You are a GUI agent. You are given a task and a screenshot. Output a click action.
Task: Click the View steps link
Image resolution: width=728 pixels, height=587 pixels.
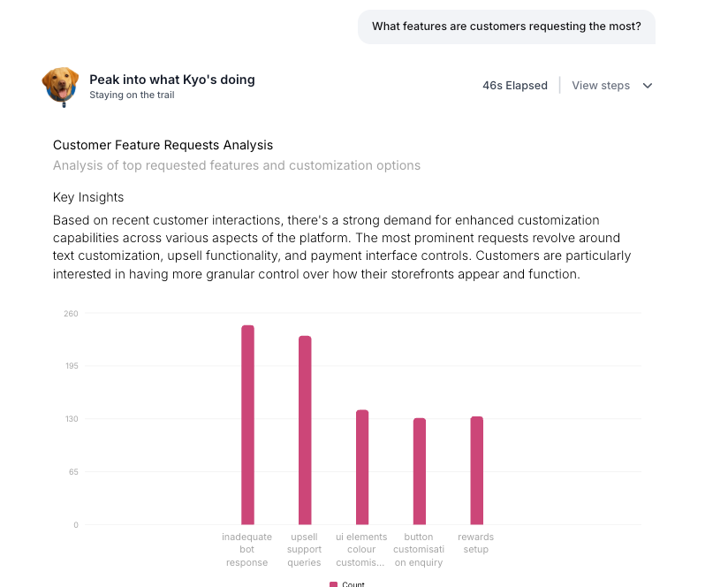pyautogui.click(x=601, y=85)
